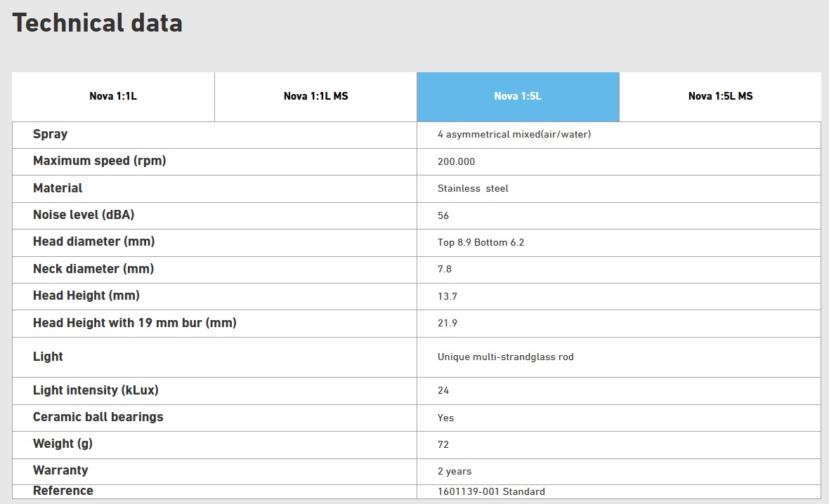829x504 pixels.
Task: Click the "2 years" warranty value
Action: (x=454, y=471)
